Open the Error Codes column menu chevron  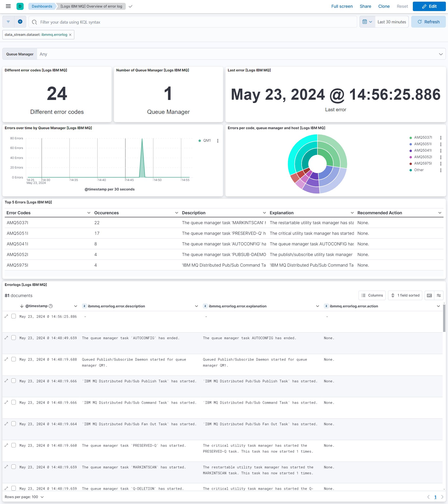tap(88, 213)
